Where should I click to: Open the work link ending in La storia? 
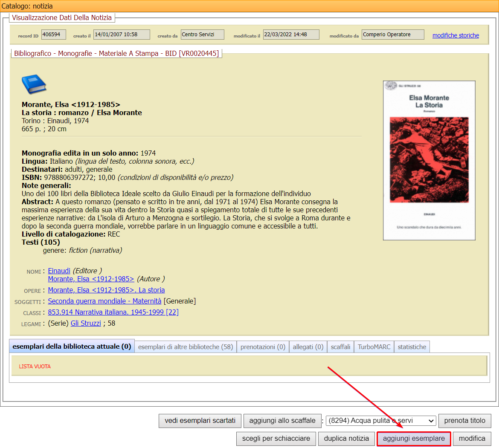(106, 290)
